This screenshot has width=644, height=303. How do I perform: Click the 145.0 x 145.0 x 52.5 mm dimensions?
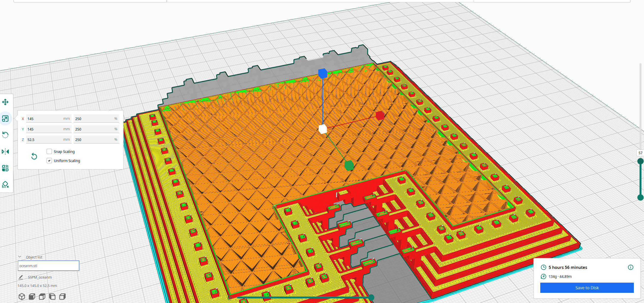[37, 285]
